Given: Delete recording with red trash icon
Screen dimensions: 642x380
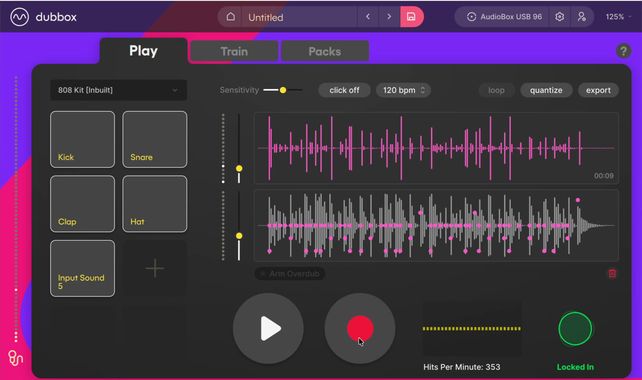Looking at the screenshot, I should coord(612,274).
